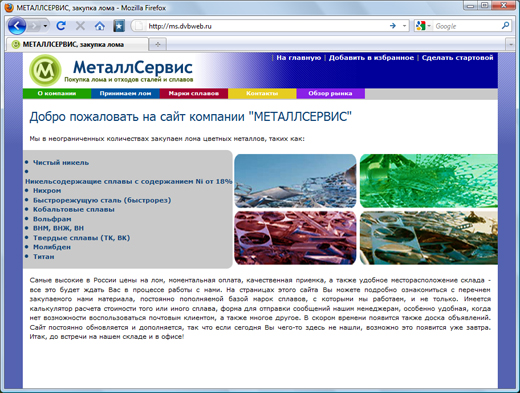Click the Твердые сплавы (ТК, ВК) link

click(81, 238)
